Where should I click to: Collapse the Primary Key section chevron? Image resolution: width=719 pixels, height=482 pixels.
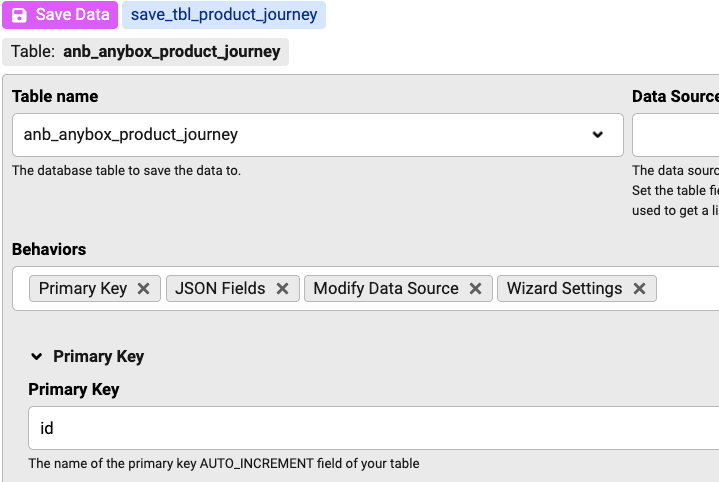click(x=37, y=356)
